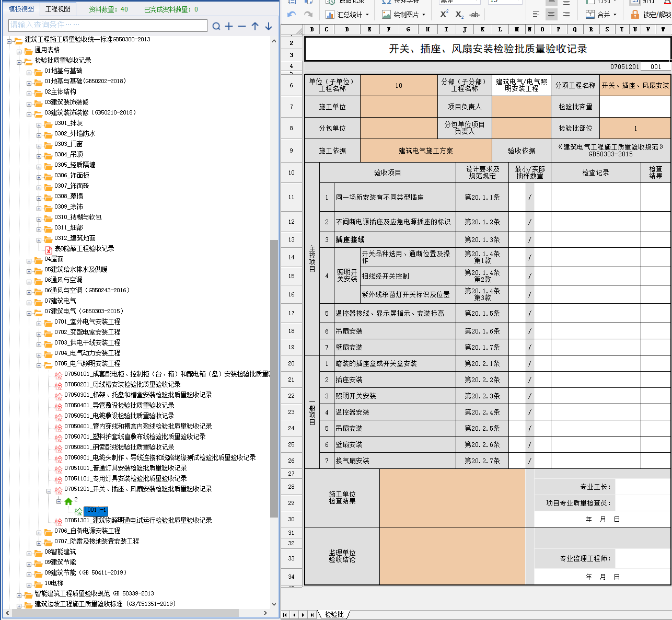Expand the 通用表格 folder

19,51
